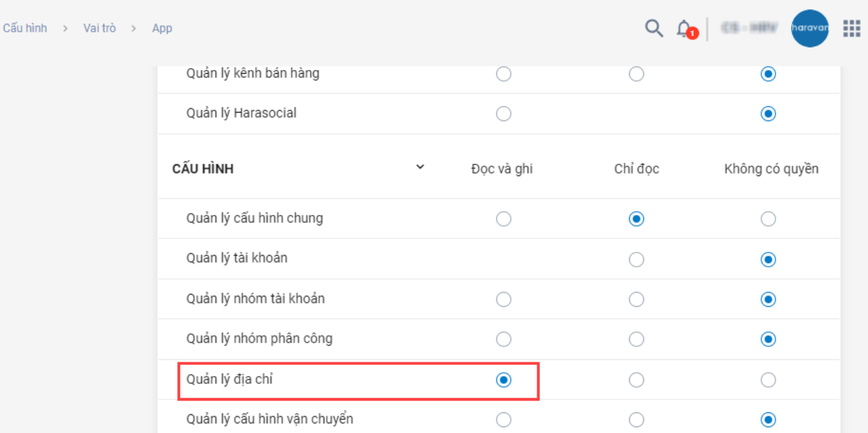Open the apps grid menu
The image size is (868, 433).
click(x=851, y=28)
